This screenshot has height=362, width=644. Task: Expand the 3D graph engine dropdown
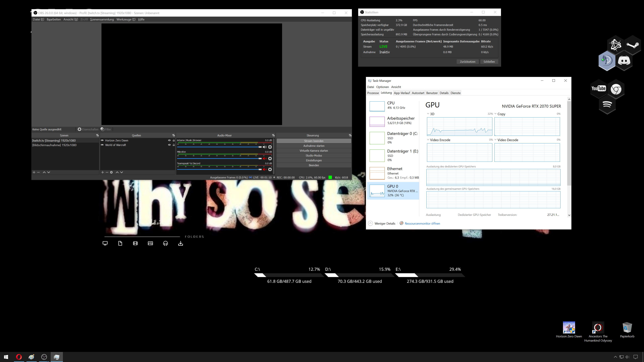pos(428,114)
